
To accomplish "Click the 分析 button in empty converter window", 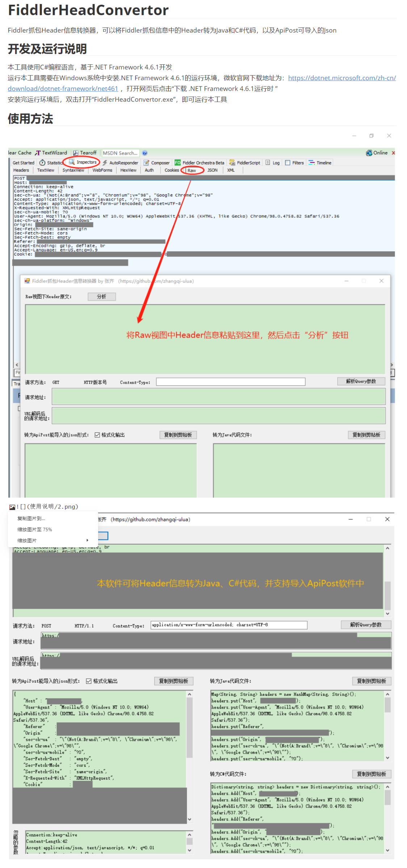I will pyautogui.click(x=102, y=297).
